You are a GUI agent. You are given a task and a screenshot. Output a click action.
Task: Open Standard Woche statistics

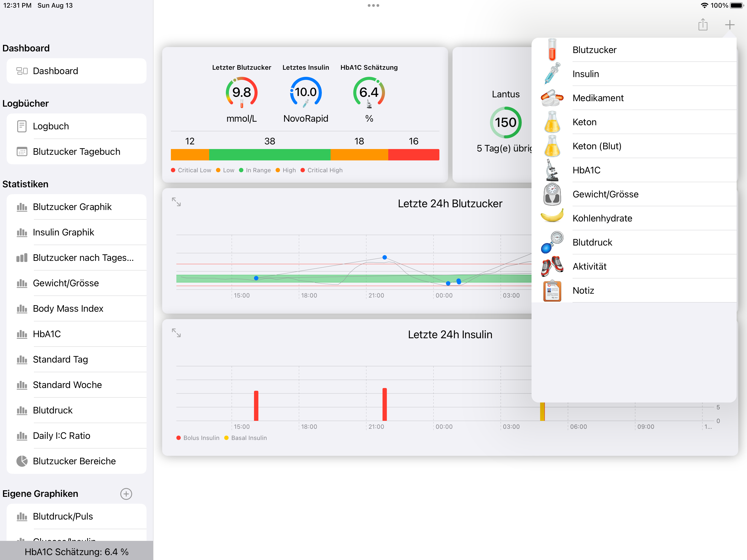(x=77, y=385)
